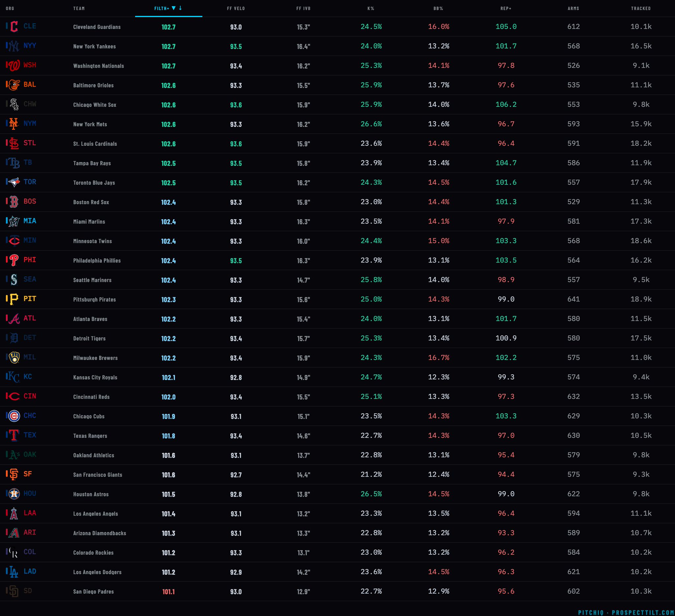675x616 pixels.
Task: Select the DET org abbreviation
Action: pyautogui.click(x=30, y=337)
